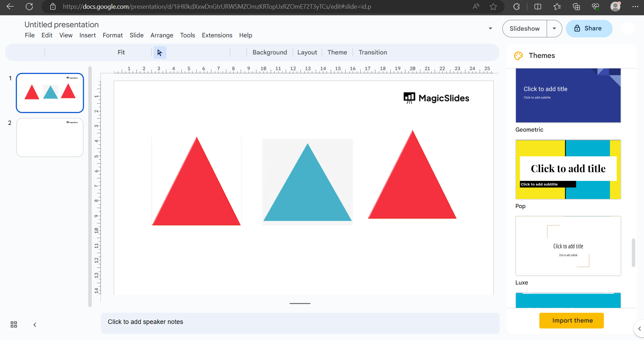This screenshot has width=644, height=340.
Task: Select the blue triangle image on slide
Action: [307, 182]
